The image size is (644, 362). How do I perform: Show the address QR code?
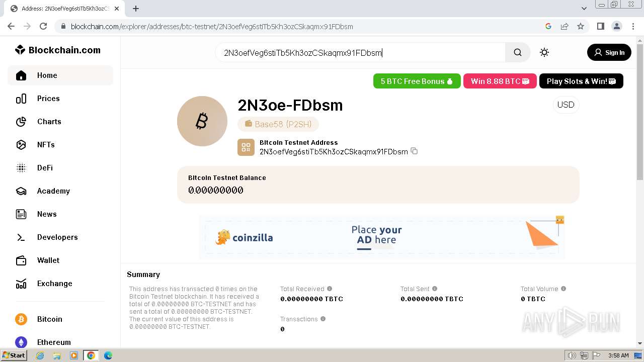tap(246, 147)
